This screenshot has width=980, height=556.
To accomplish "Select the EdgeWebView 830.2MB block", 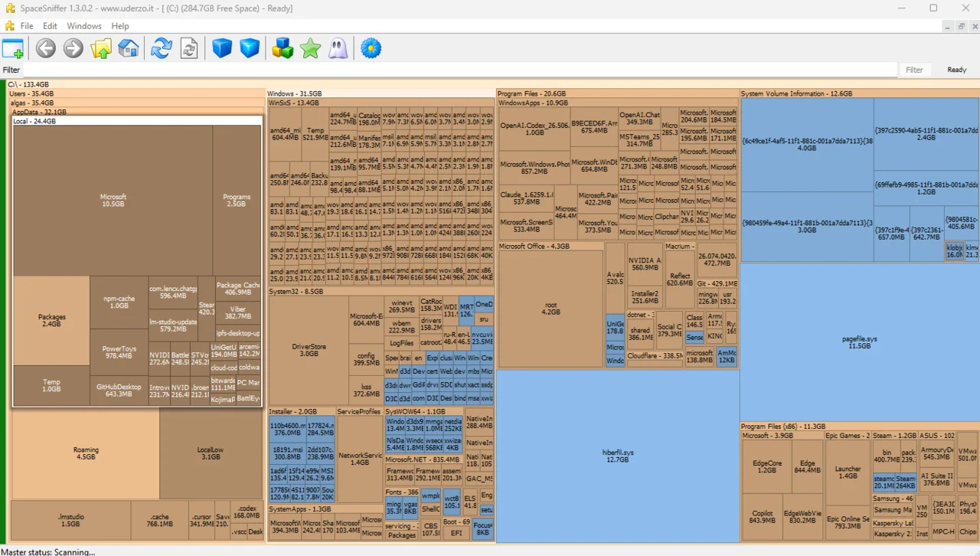I will (x=802, y=517).
